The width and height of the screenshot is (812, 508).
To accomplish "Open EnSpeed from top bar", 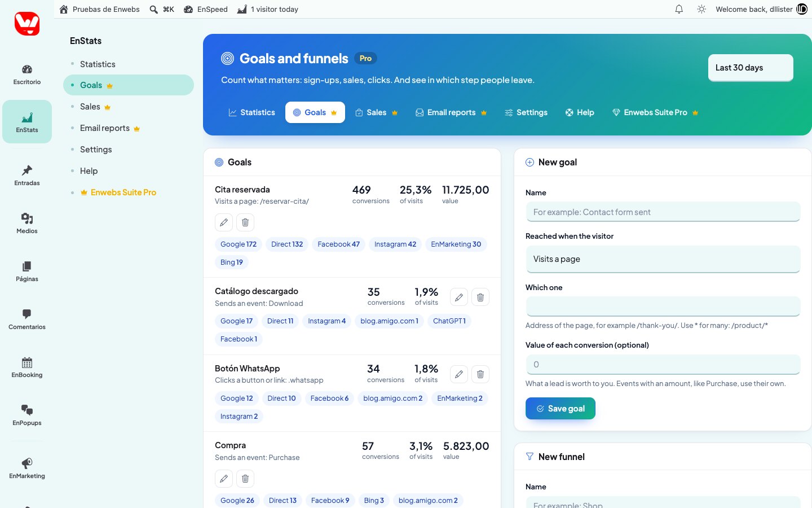I will [206, 9].
